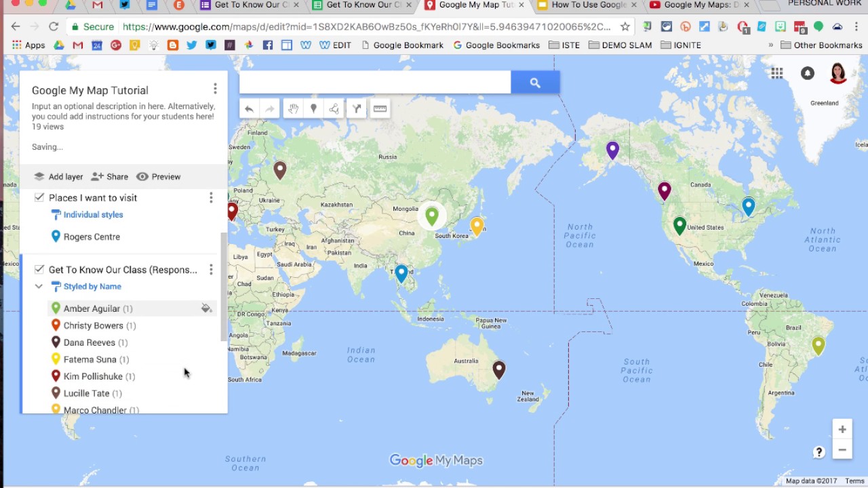
Task: Uncheck Get To Know Our Class layer
Action: tap(39, 269)
